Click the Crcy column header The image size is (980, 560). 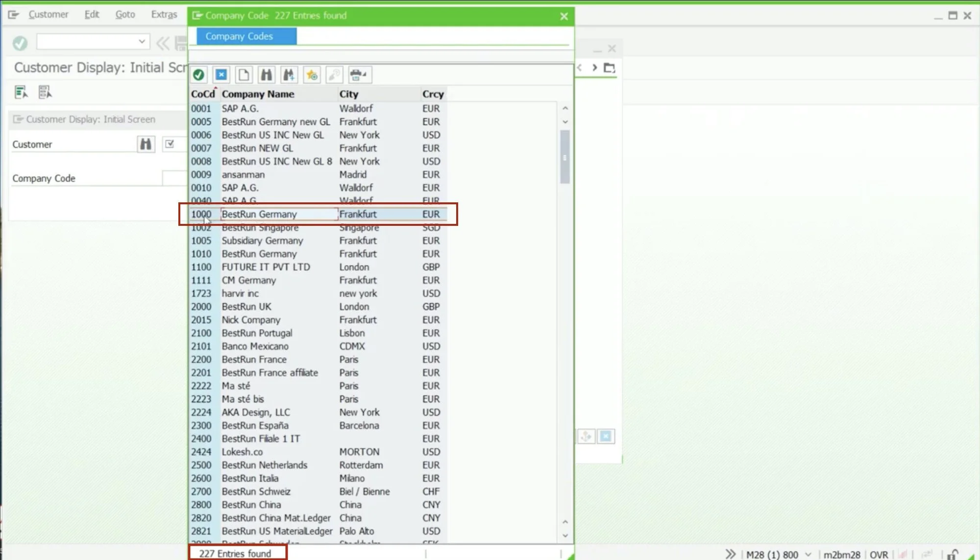click(x=433, y=94)
